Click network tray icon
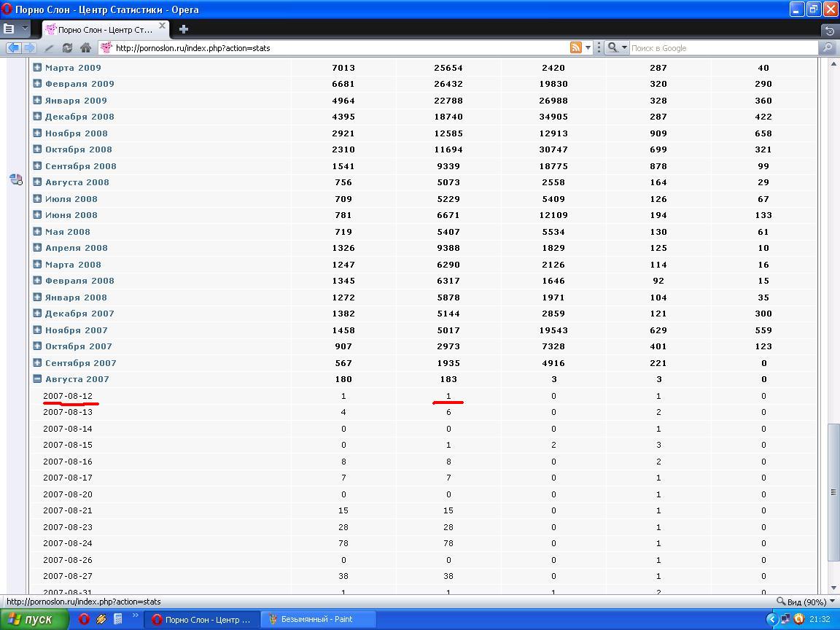840x630 pixels. pos(785,619)
